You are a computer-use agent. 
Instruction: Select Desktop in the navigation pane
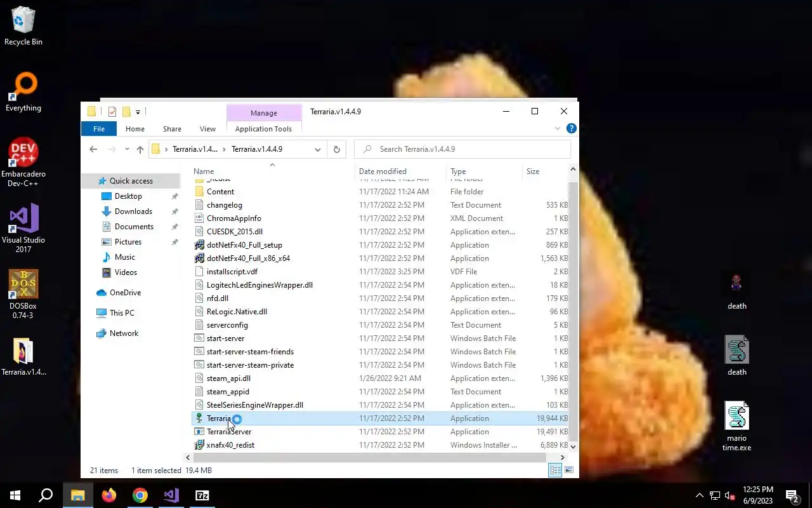click(x=128, y=196)
